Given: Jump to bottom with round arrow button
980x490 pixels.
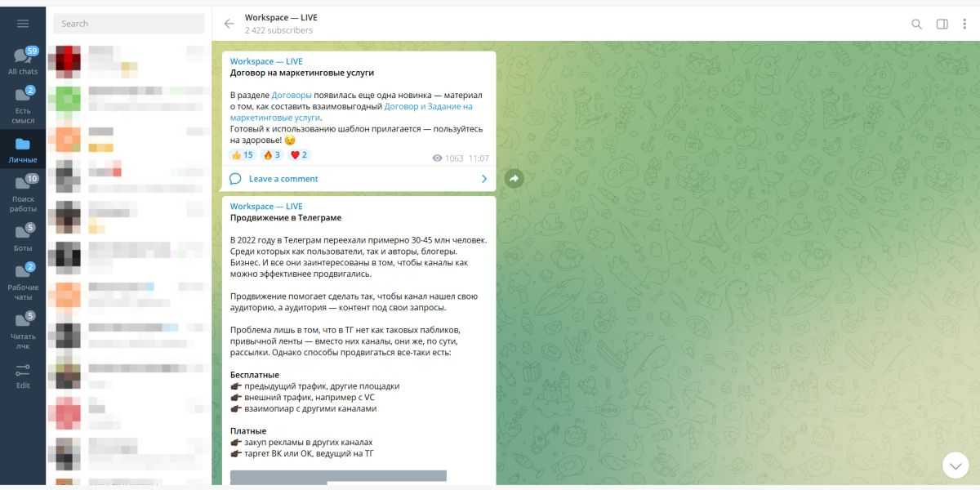Looking at the screenshot, I should point(955,465).
